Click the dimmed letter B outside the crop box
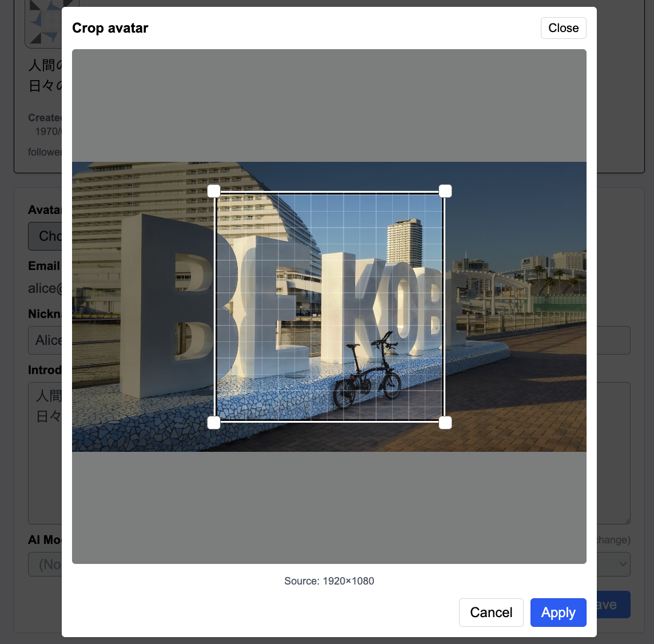The width and height of the screenshot is (654, 644). pyautogui.click(x=166, y=306)
